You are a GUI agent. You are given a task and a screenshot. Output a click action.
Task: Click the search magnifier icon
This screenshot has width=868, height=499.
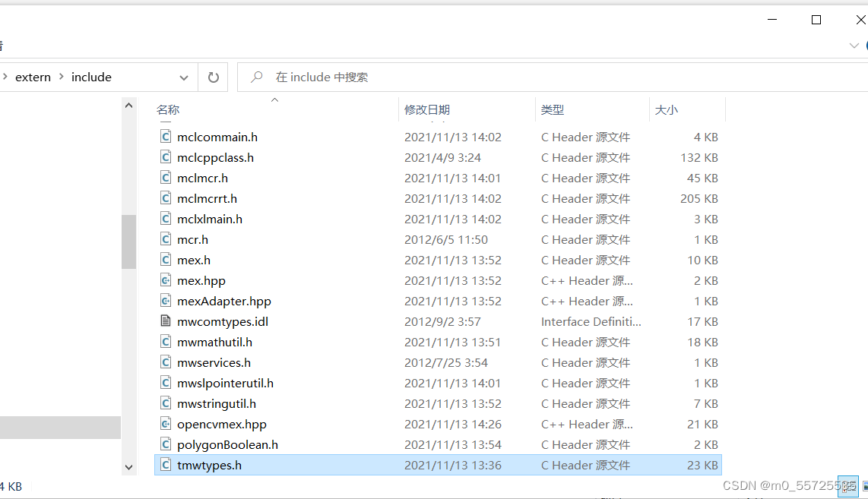[255, 77]
